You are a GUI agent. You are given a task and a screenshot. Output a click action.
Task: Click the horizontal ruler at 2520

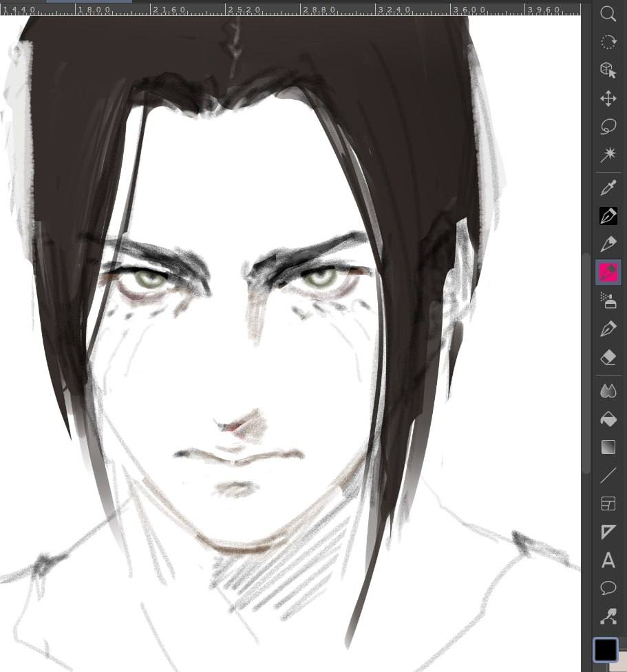coord(244,10)
